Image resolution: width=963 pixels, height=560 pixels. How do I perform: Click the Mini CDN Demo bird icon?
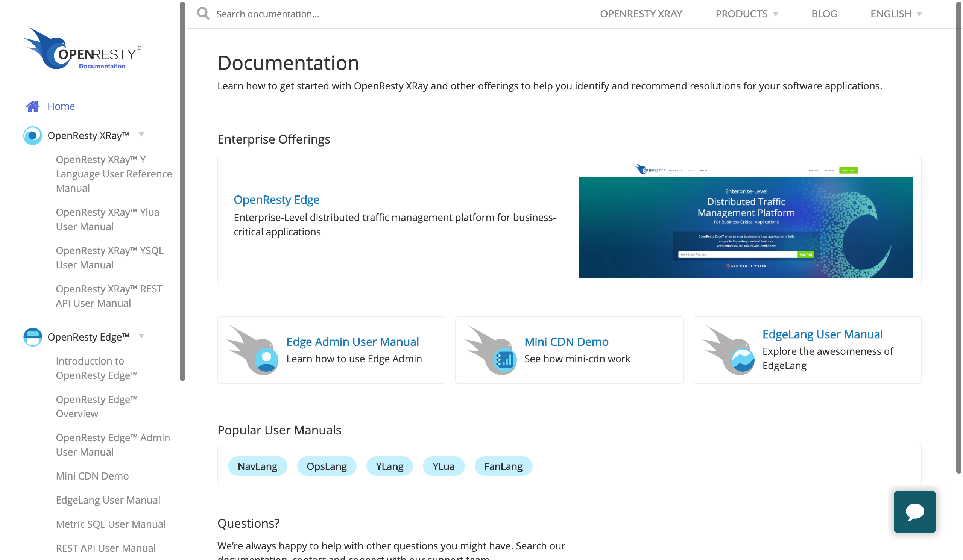(x=491, y=350)
